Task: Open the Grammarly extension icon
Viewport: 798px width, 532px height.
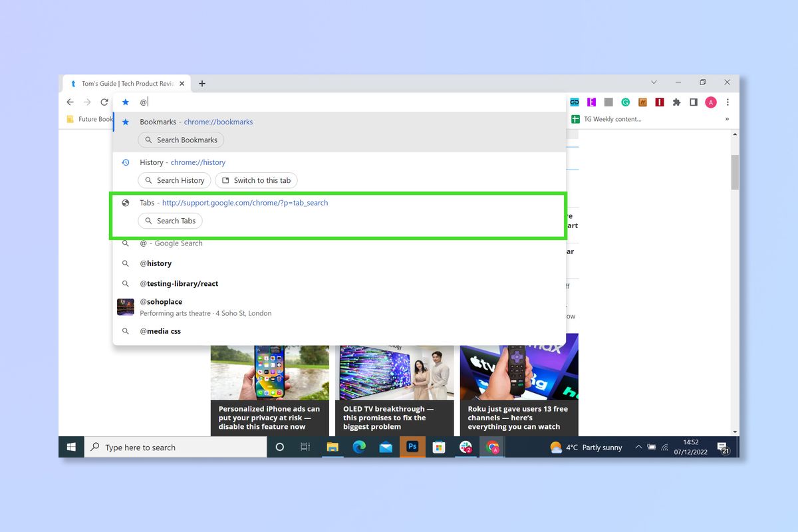Action: [x=625, y=102]
